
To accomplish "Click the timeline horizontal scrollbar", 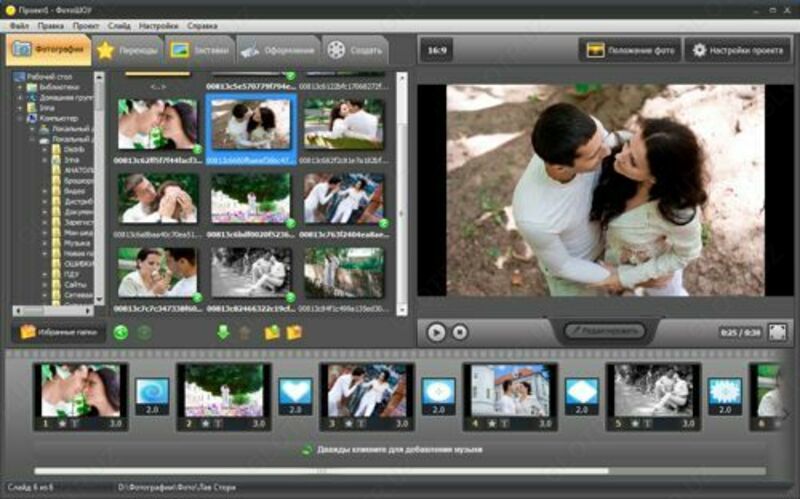I will coord(320,471).
